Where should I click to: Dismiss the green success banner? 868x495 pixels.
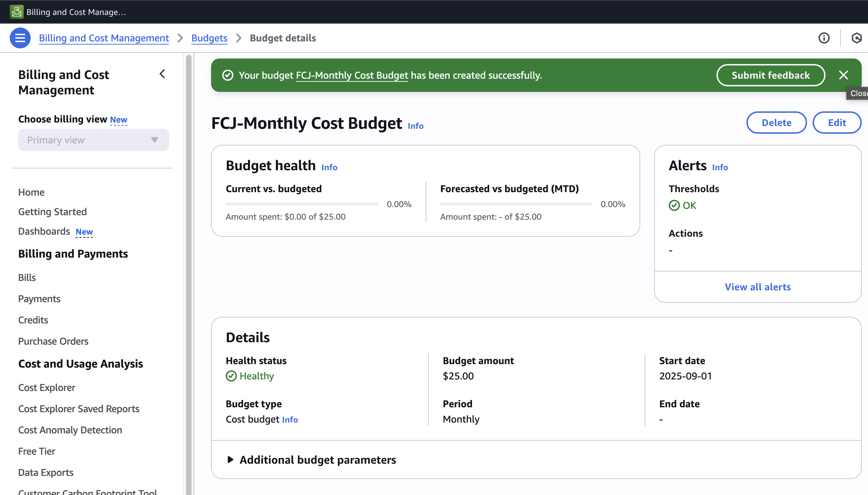843,75
